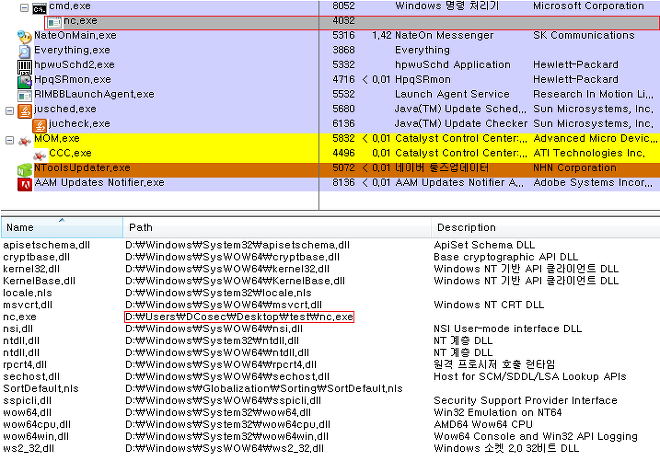Image resolution: width=660 pixels, height=461 pixels.
Task: Select rpcrt4.dll in the DLL list
Action: click(x=25, y=365)
